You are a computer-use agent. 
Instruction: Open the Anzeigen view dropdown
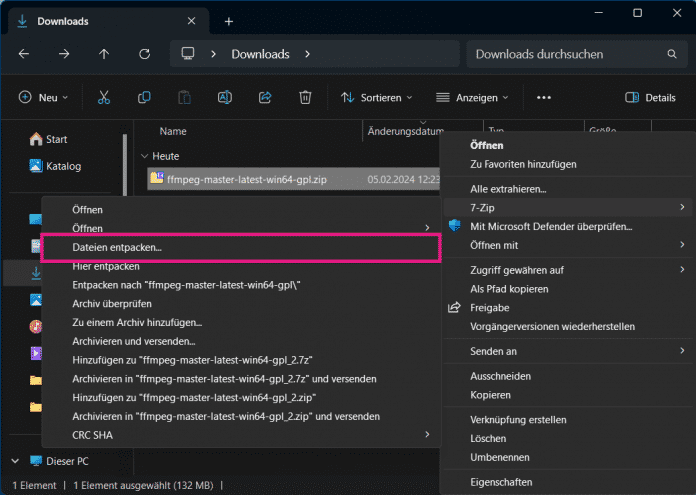point(472,98)
